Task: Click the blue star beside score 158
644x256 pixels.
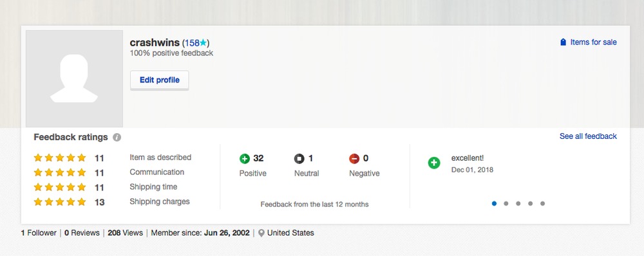Action: pyautogui.click(x=204, y=42)
